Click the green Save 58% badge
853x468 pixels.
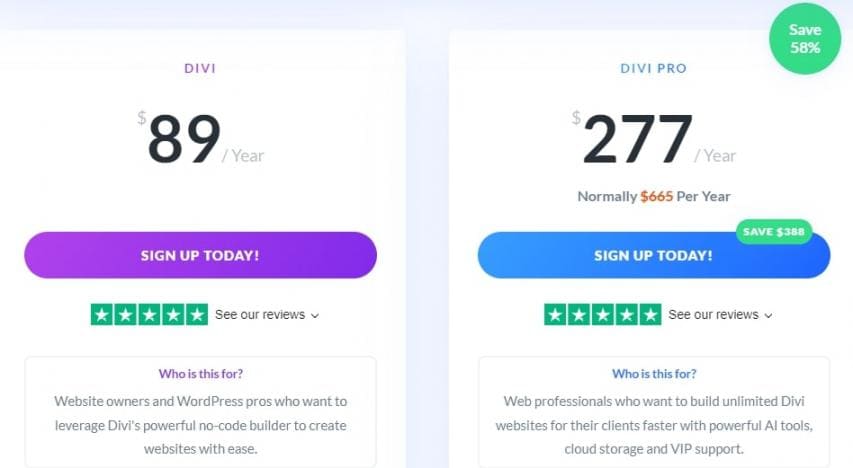(804, 40)
